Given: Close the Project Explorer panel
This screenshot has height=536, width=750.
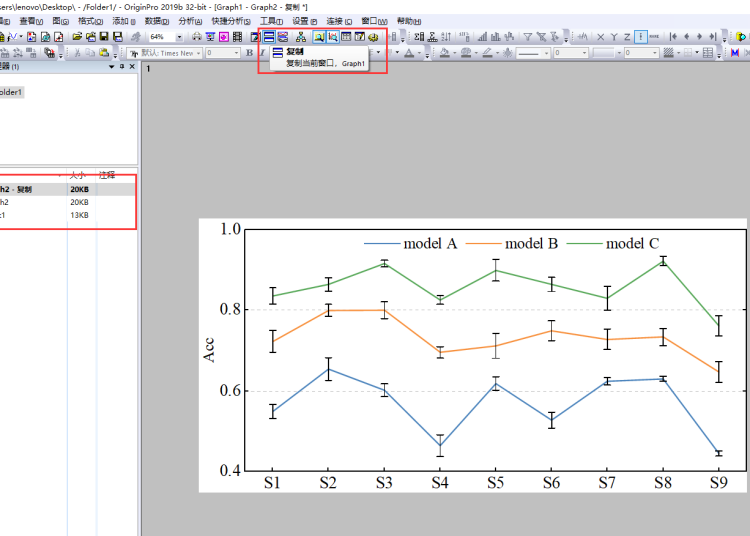Looking at the screenshot, I should pos(132,66).
